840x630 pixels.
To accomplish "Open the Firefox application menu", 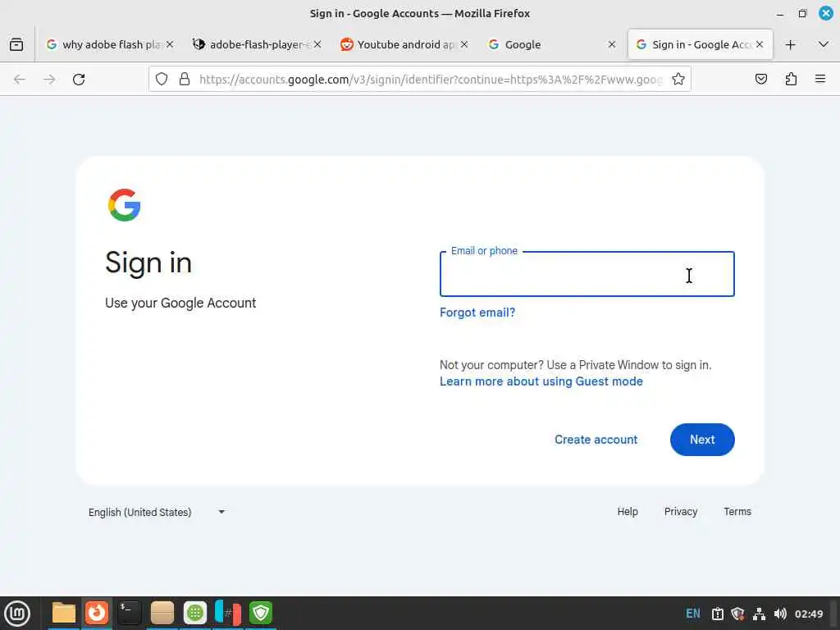I will click(820, 80).
